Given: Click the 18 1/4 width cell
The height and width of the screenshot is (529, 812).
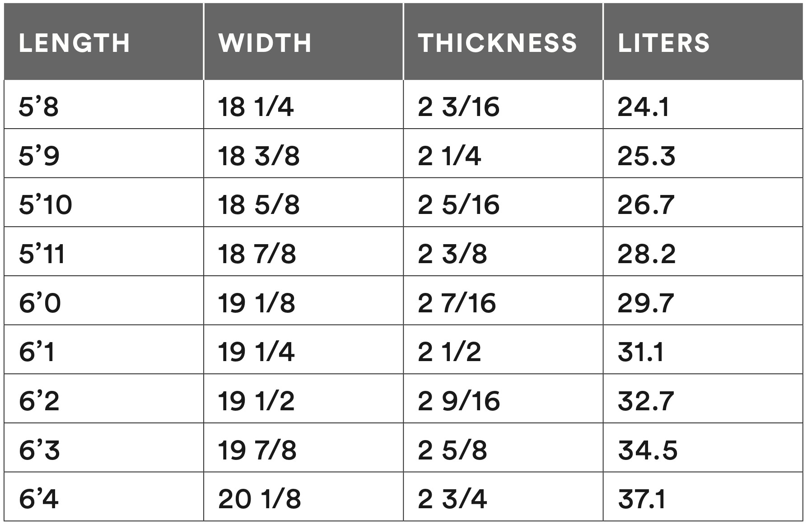Looking at the screenshot, I should tap(256, 107).
